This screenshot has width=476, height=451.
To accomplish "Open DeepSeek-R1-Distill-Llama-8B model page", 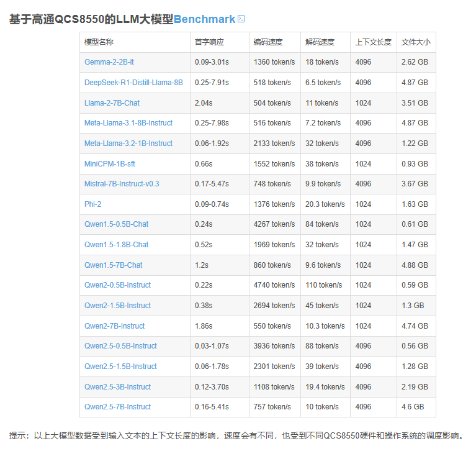I will click(x=133, y=83).
